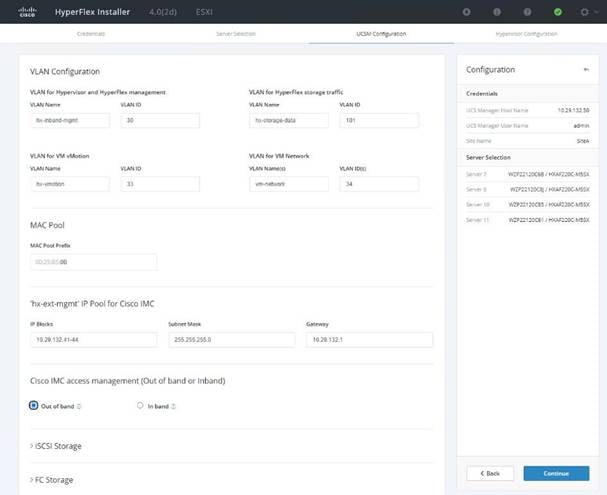The height and width of the screenshot is (495, 607).
Task: Click the management VLAN ID field showing 30
Action: tap(160, 120)
